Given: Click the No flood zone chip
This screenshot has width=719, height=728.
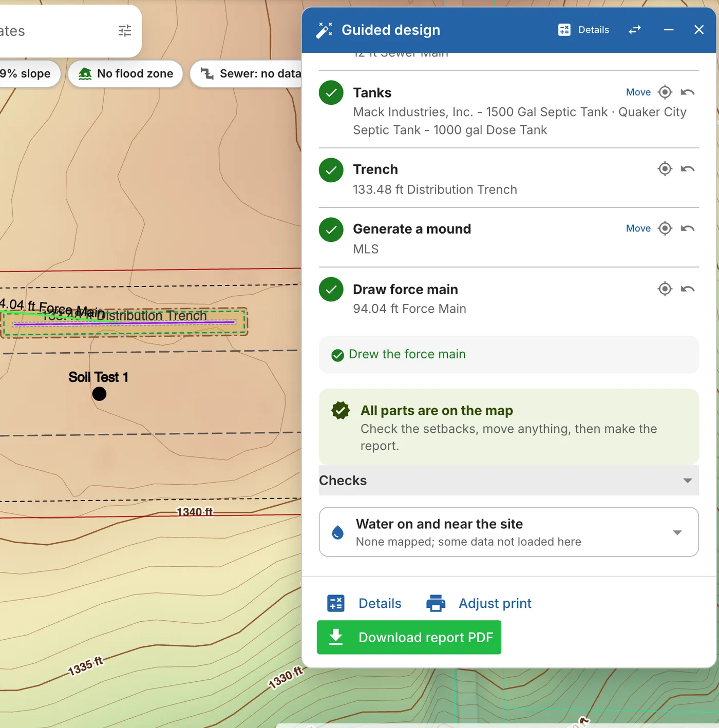Looking at the screenshot, I should point(125,74).
